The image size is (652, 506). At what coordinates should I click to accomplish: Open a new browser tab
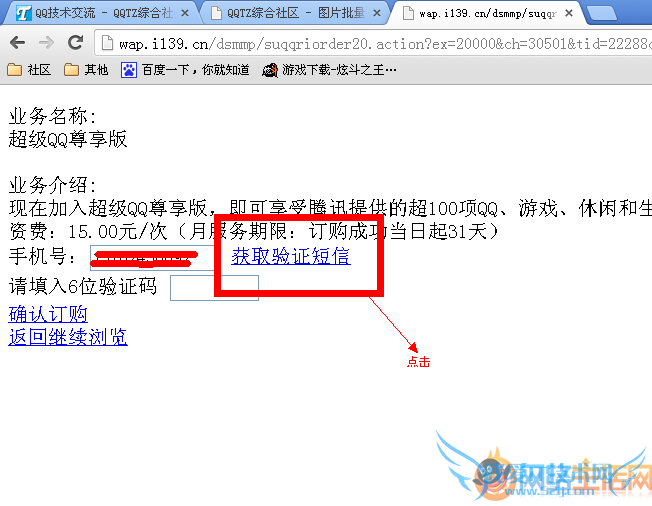point(600,14)
